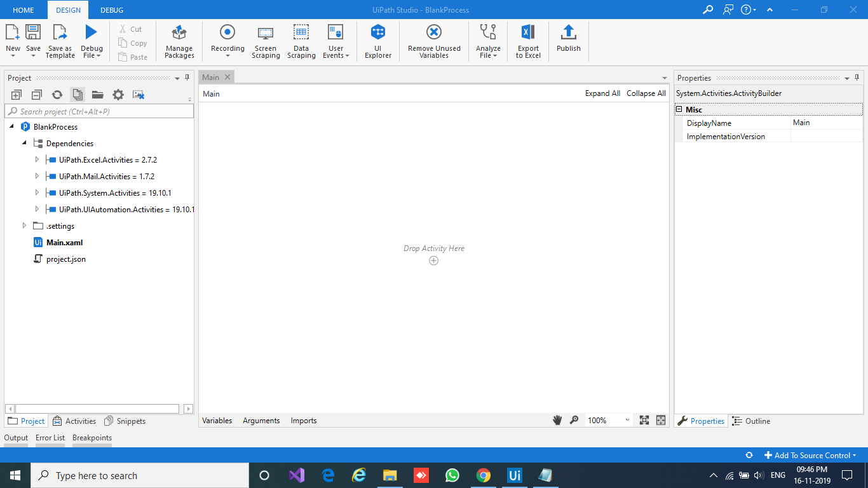This screenshot has height=488, width=868.
Task: Click Remove Unused Variables
Action: 434,41
